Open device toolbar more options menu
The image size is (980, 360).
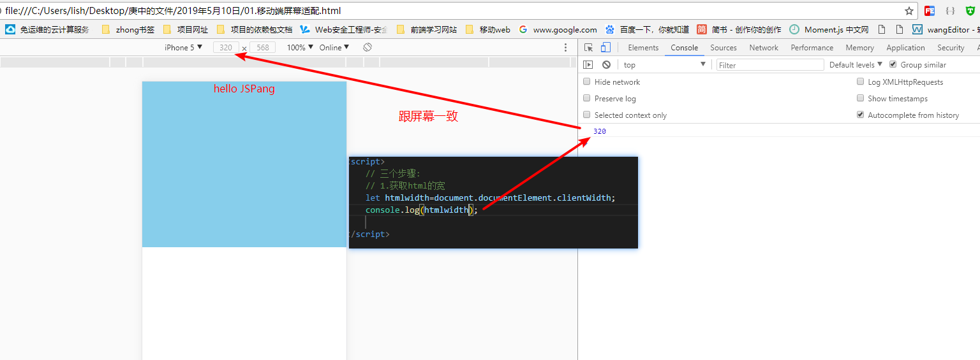(x=565, y=48)
